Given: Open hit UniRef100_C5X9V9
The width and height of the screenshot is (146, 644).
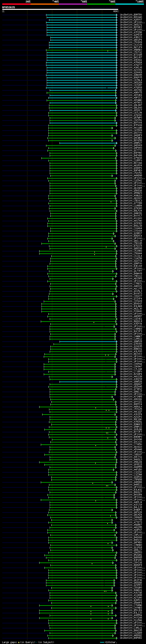Looking at the screenshot, I should 131,42.
